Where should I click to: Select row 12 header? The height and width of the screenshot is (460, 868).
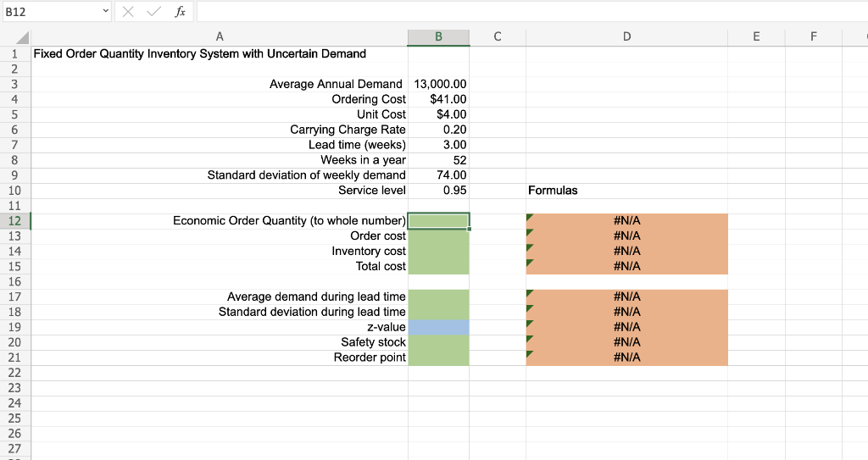(x=15, y=221)
